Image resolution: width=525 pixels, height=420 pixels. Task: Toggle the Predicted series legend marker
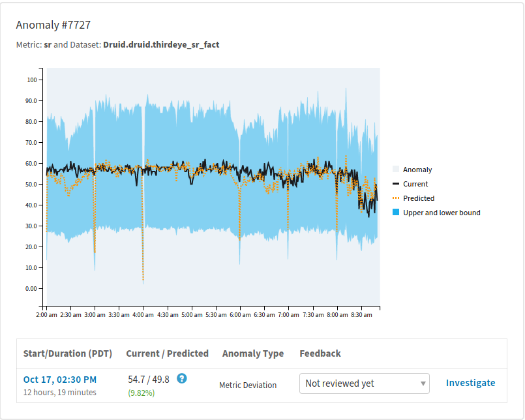[396, 198]
